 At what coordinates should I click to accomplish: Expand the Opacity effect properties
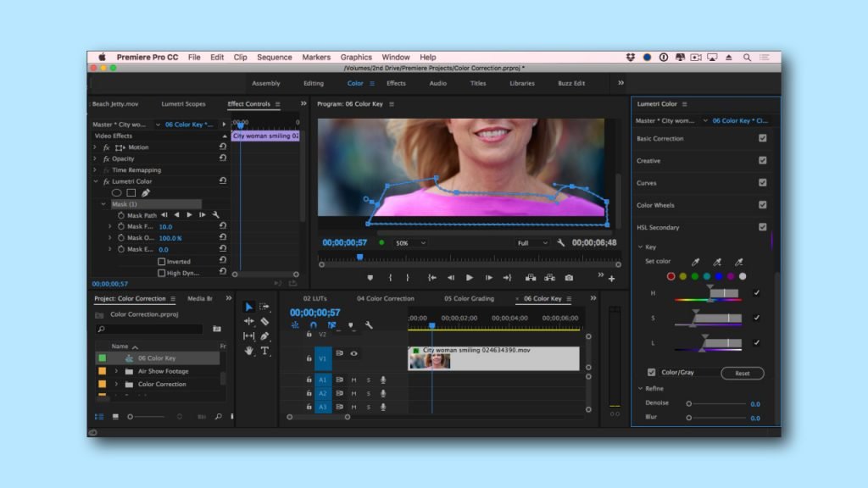(x=95, y=158)
